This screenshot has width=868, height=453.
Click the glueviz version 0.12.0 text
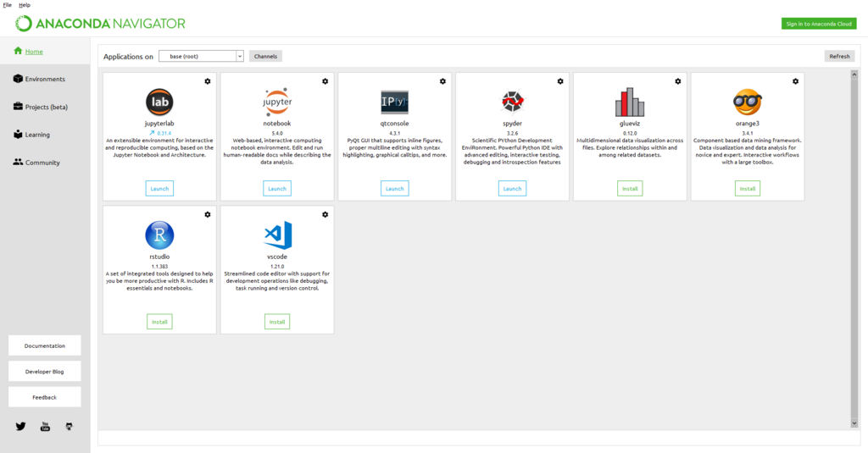(630, 133)
